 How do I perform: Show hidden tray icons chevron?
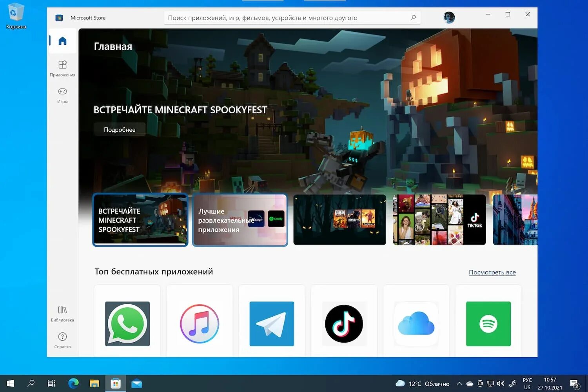coord(459,383)
